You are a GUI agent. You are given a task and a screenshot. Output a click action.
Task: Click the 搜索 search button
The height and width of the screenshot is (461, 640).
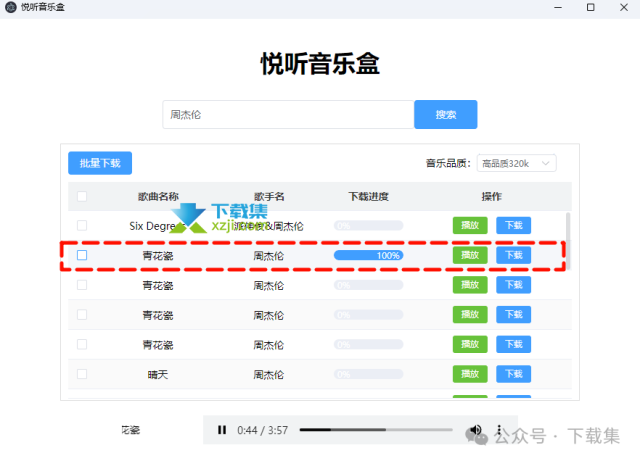coord(446,114)
